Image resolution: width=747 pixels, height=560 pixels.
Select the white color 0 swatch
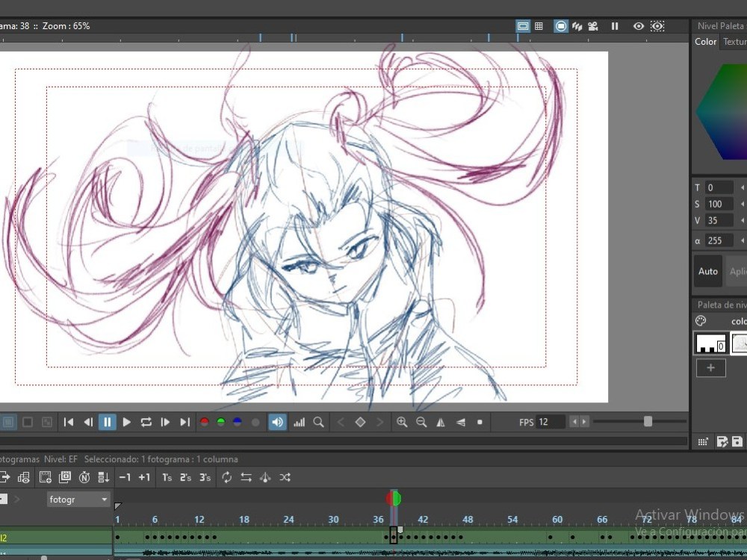tap(710, 343)
